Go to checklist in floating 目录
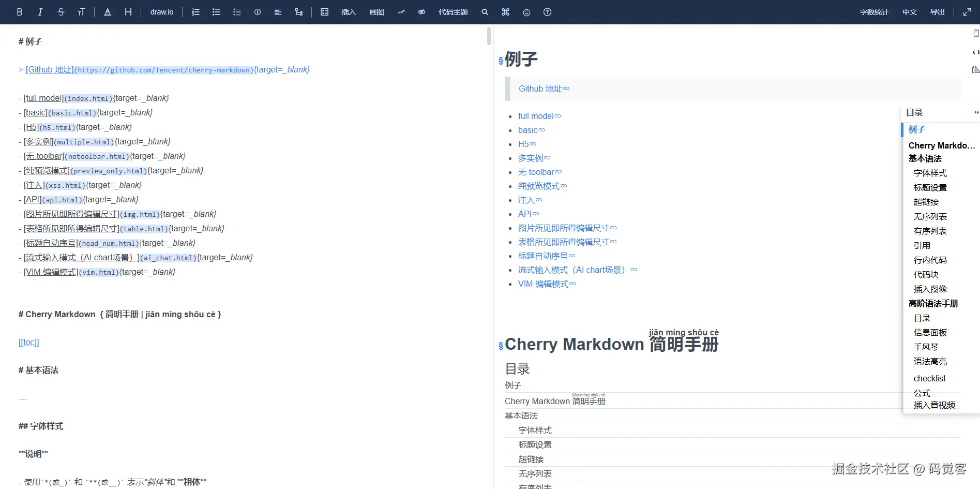The width and height of the screenshot is (980, 489). 930,378
